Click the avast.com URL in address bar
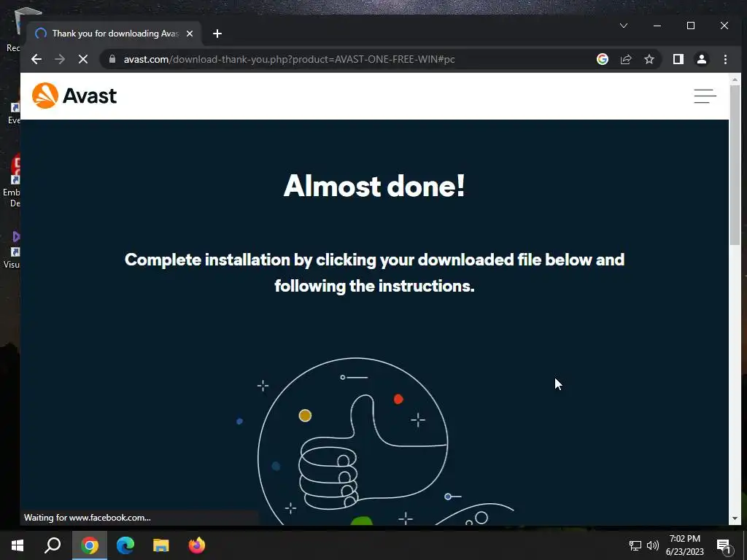The image size is (747, 560). [x=289, y=59]
